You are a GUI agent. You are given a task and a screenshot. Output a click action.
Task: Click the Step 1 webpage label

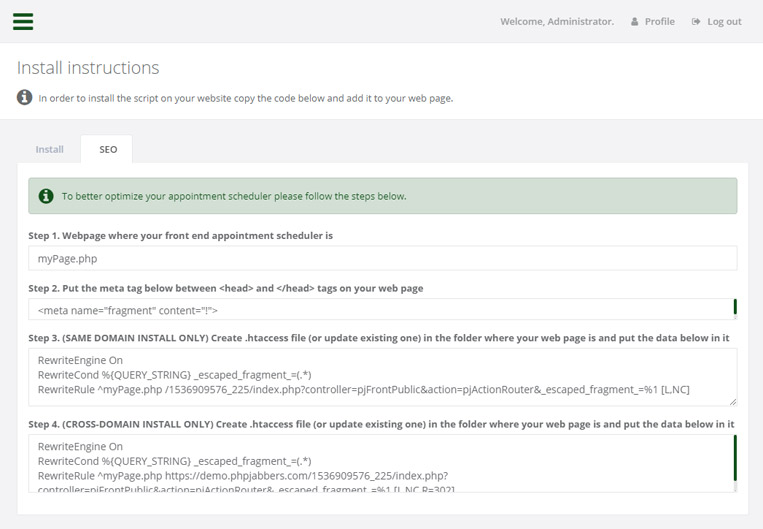tap(181, 236)
